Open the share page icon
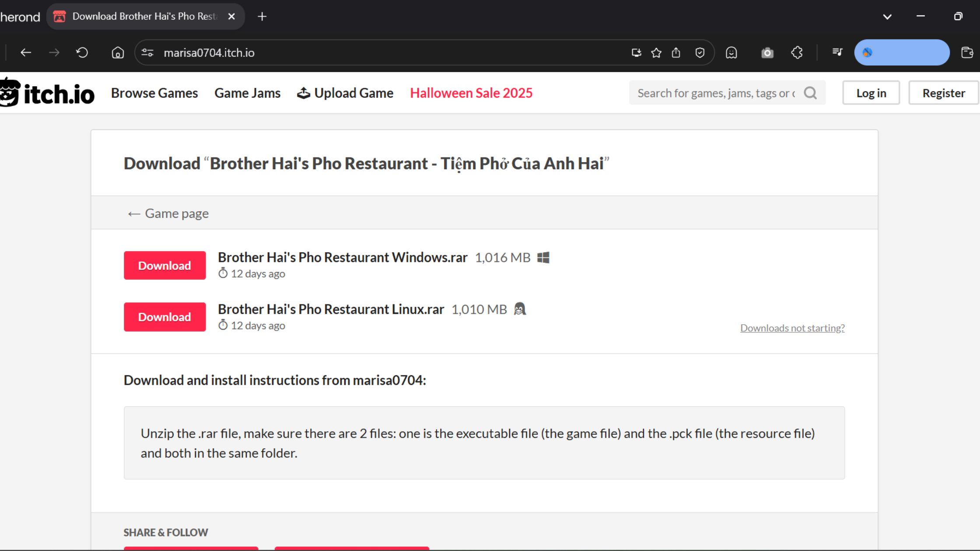The image size is (980, 551). tap(676, 52)
